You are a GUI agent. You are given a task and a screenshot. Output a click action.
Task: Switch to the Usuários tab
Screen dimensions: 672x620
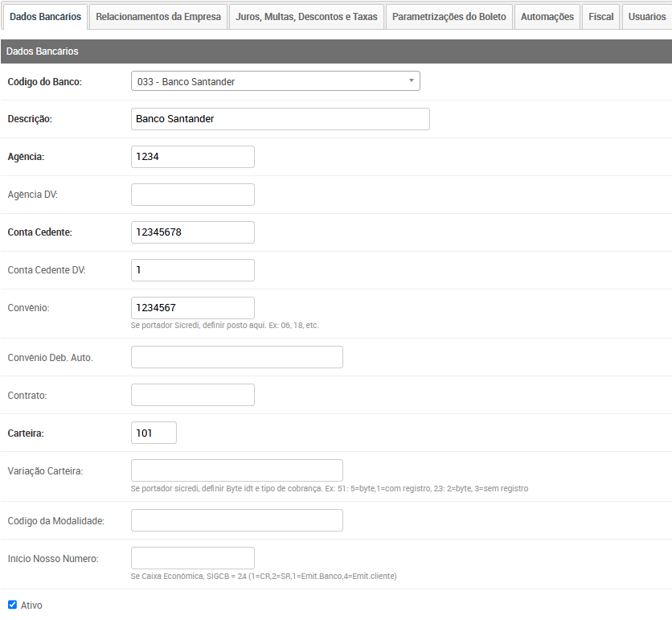646,17
